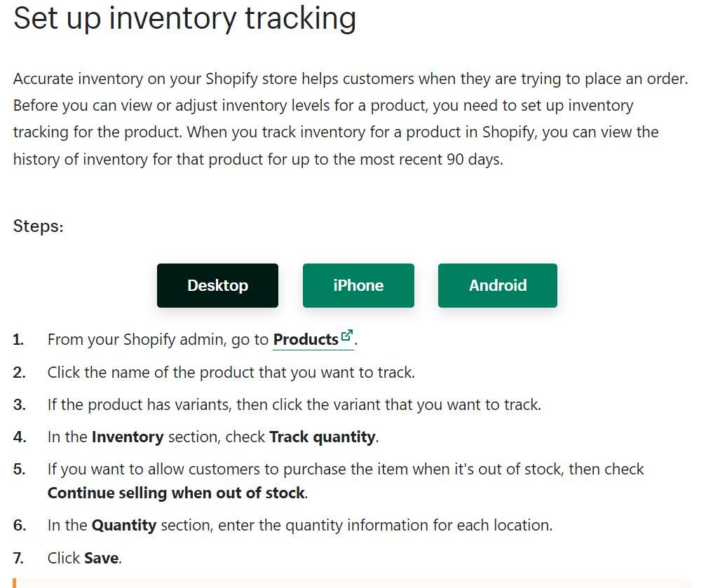The height and width of the screenshot is (588, 706).
Task: Click the "Steps:" label
Action: 39,226
